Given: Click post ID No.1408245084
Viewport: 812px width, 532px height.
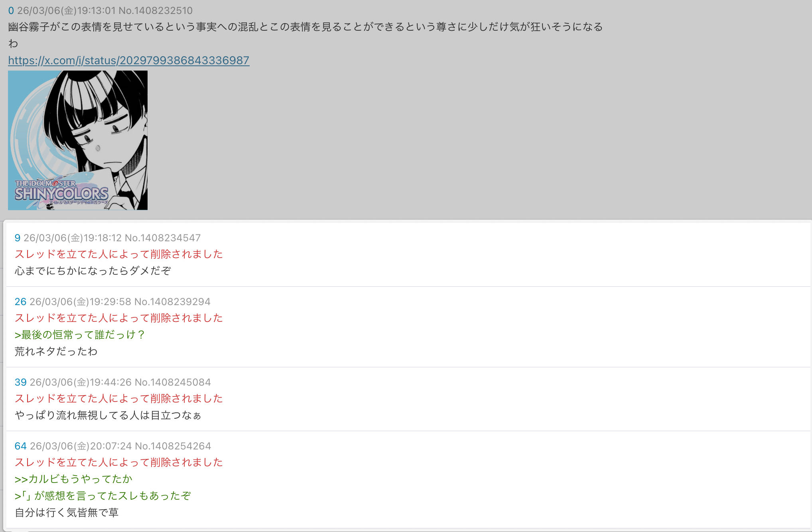Looking at the screenshot, I should [x=172, y=382].
